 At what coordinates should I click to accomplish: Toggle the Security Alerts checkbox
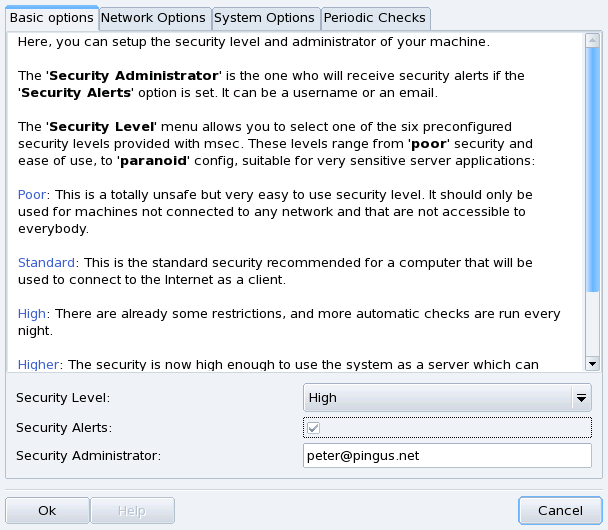[x=313, y=428]
